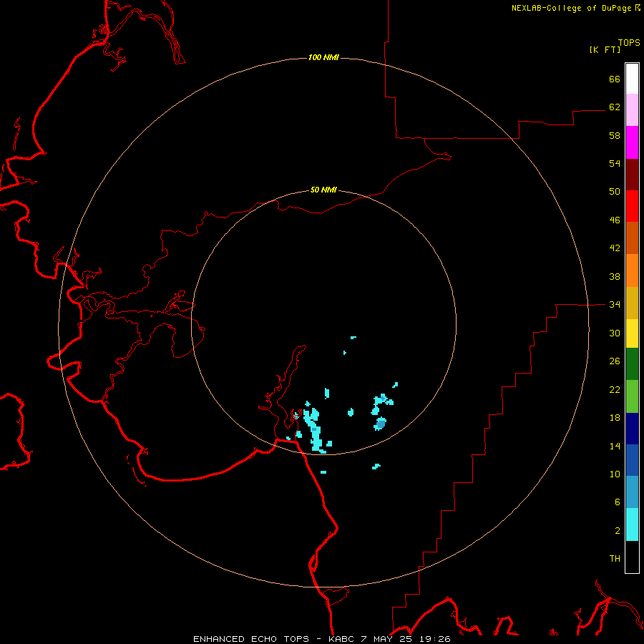Select the 'KABC' radar station identifier

click(342, 639)
